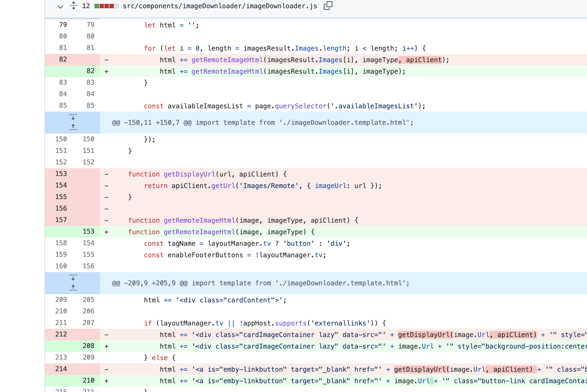Click the drag handle beside the collapse chevron
This screenshot has height=392, width=587.
[x=73, y=6]
